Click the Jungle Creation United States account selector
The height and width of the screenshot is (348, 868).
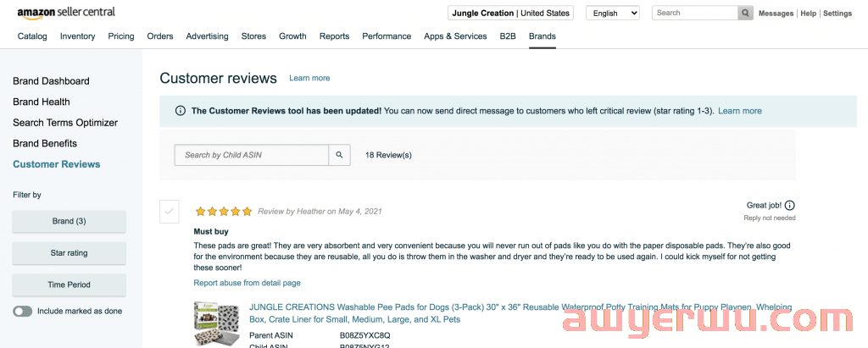(x=510, y=14)
